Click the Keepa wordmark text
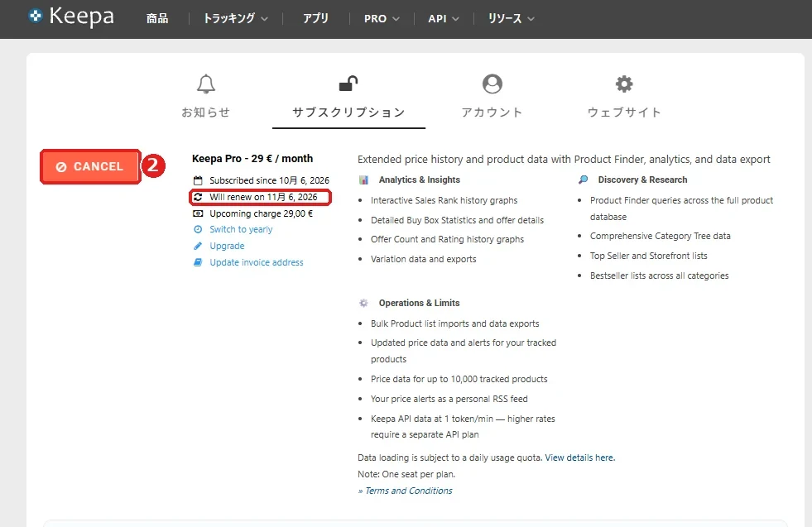 [x=81, y=17]
